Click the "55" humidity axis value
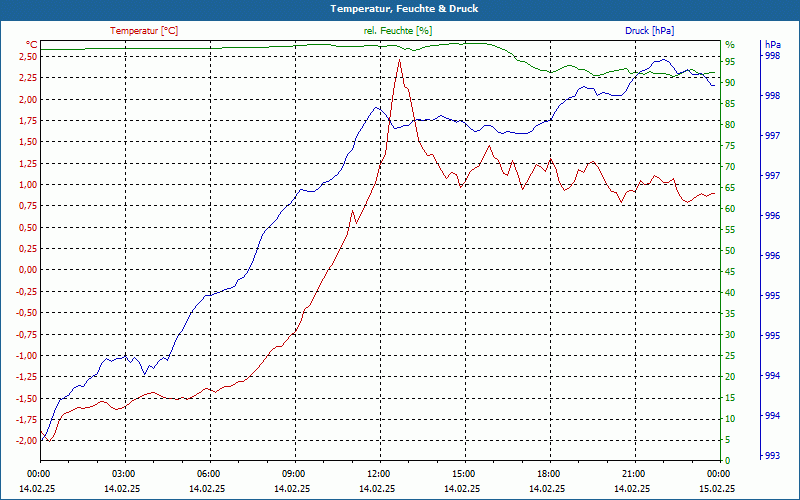Viewport: 800px width, 500px height. click(x=730, y=230)
